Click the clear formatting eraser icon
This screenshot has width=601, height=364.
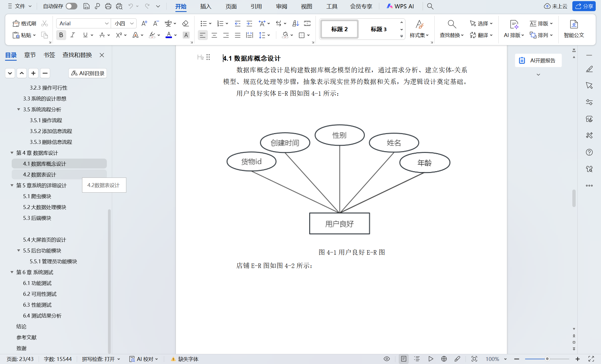point(185,23)
